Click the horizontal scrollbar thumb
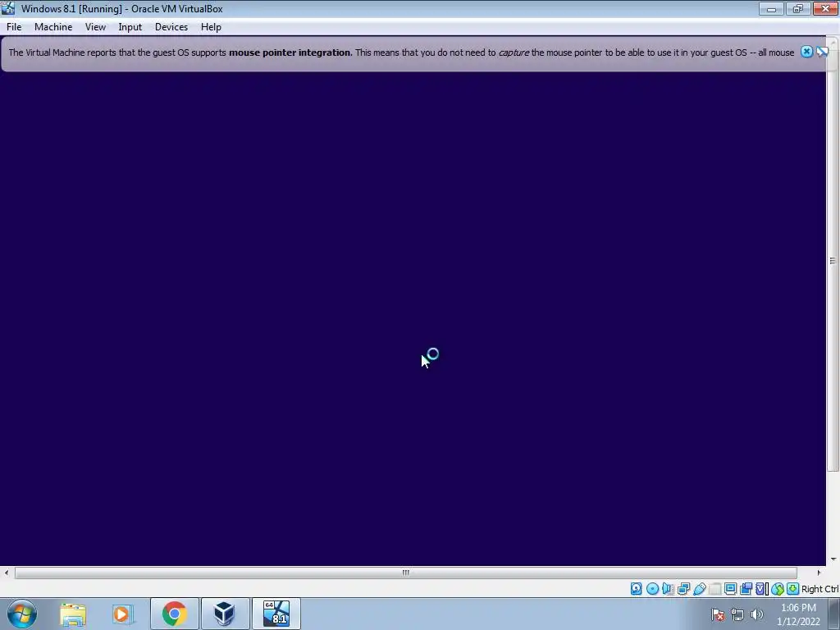The image size is (840, 630). click(405, 572)
